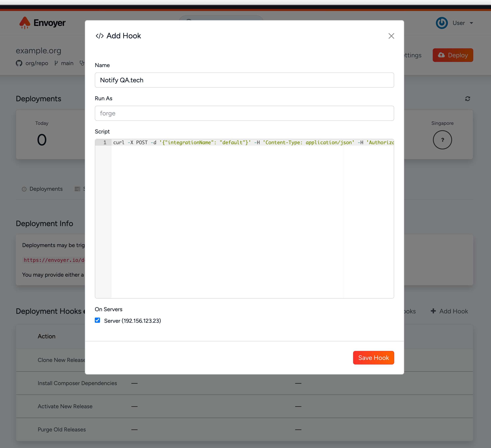Open the health question mark icon under Singapore
The image size is (491, 448).
click(x=442, y=140)
